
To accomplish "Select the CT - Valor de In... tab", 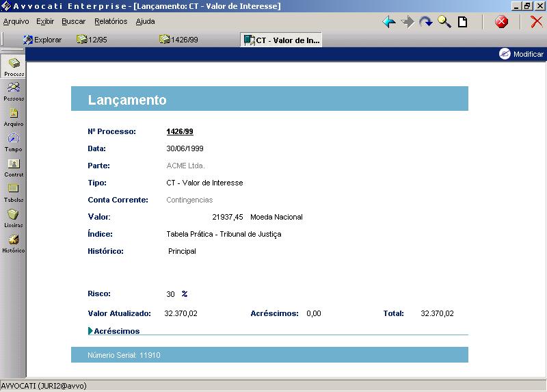I will (x=281, y=40).
